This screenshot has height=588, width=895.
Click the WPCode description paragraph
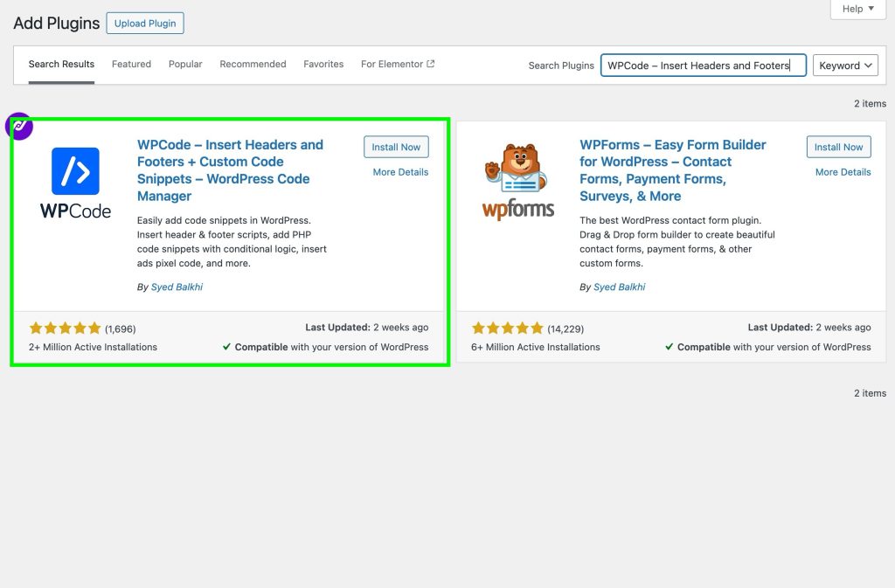pyautogui.click(x=232, y=242)
